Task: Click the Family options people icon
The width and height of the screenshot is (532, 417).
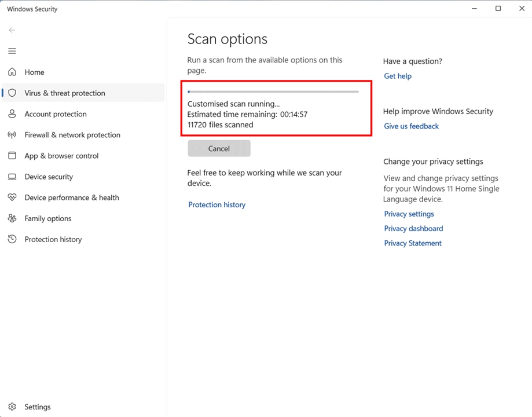Action: [12, 218]
